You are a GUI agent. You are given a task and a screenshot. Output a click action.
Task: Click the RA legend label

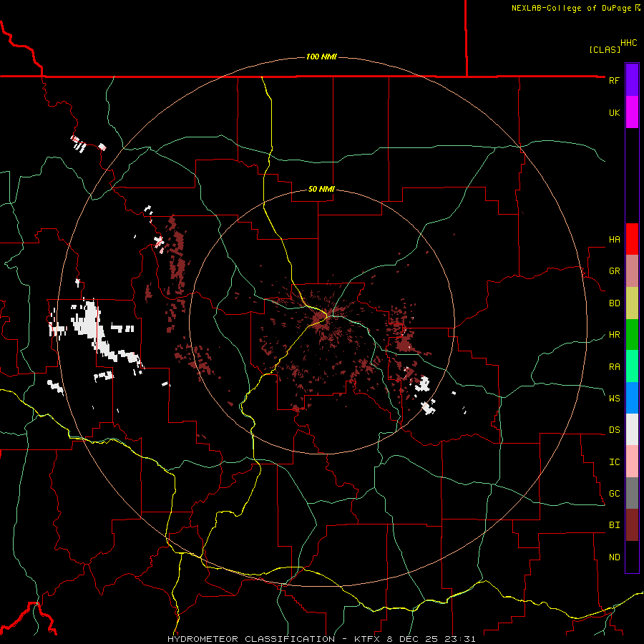click(x=614, y=367)
